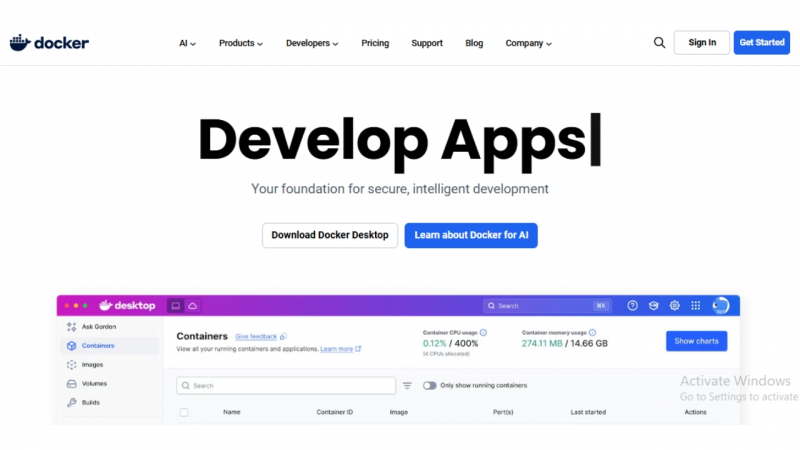Click the Builds wrench icon
The image size is (800, 450).
(x=71, y=403)
